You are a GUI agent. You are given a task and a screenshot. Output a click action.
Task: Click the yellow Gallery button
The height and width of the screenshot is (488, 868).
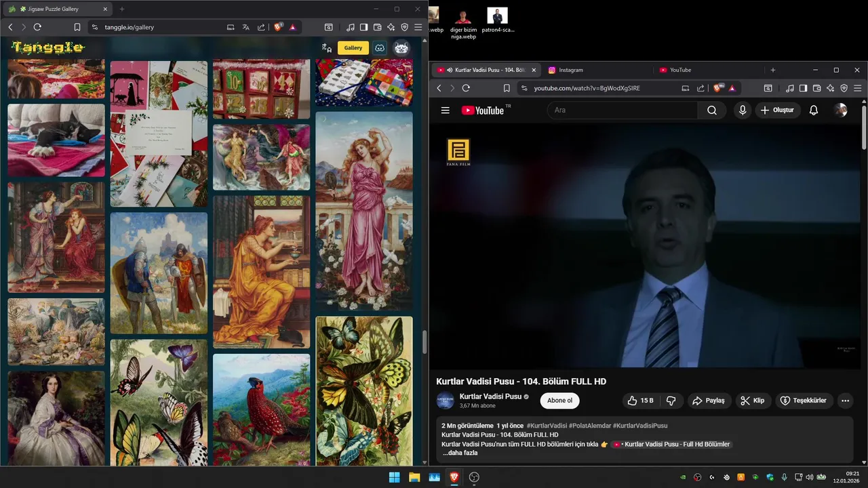coord(353,47)
